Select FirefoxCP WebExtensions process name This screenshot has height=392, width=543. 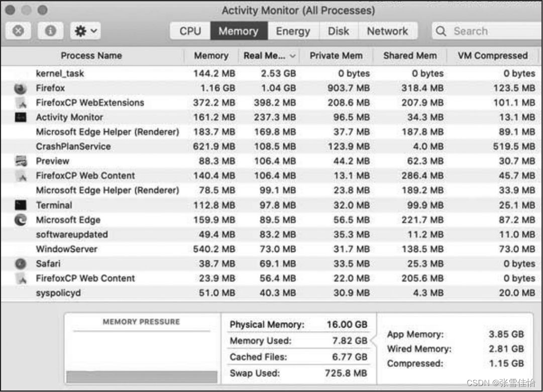point(90,103)
